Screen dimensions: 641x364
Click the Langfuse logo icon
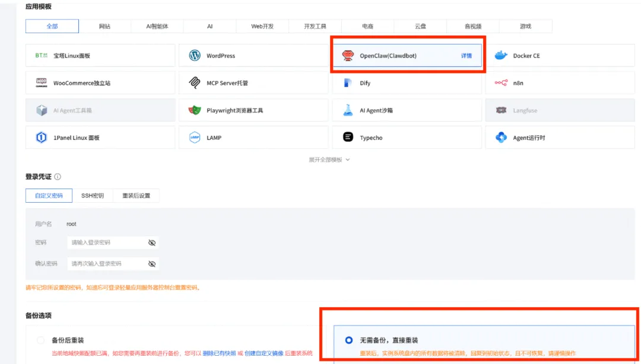[x=501, y=110]
